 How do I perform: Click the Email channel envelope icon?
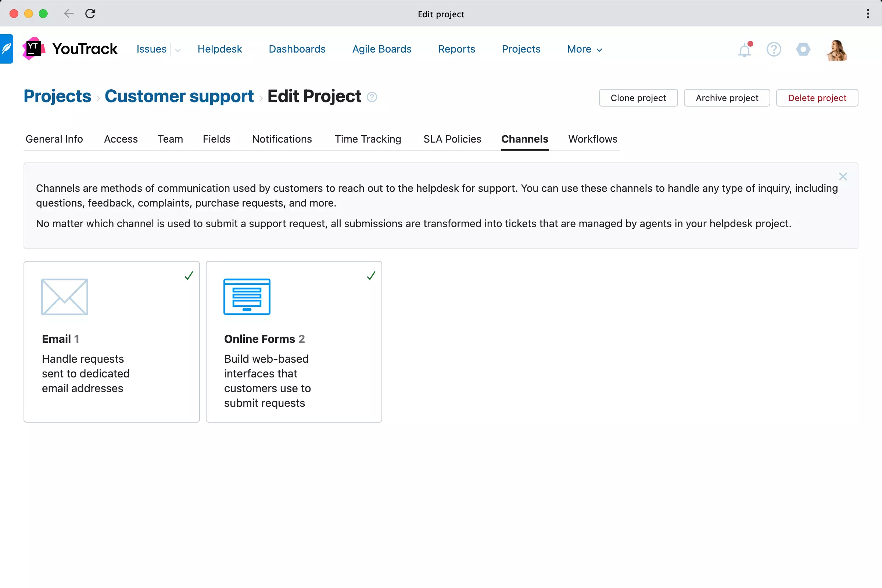click(65, 297)
